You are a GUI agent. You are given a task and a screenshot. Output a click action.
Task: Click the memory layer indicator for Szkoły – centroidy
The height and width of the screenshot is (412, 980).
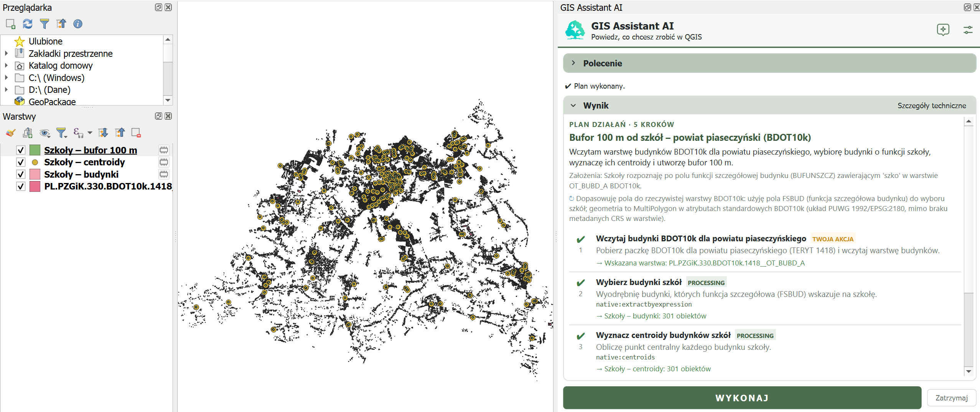point(164,162)
